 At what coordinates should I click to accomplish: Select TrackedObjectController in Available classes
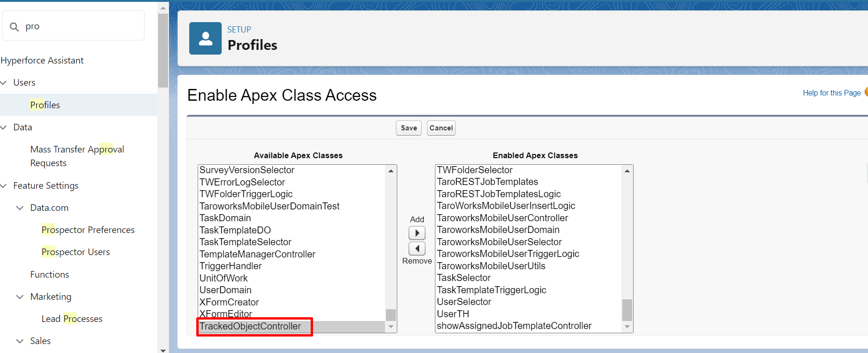tap(250, 327)
